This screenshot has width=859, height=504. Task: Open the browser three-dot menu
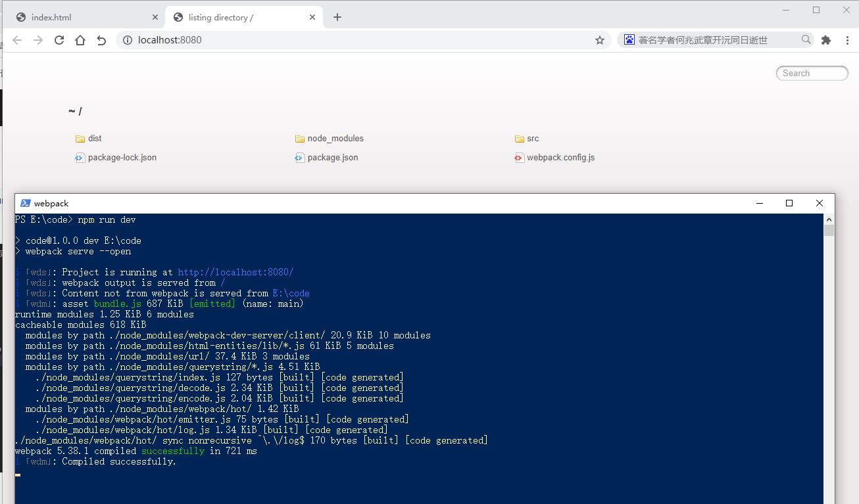pyautogui.click(x=847, y=40)
